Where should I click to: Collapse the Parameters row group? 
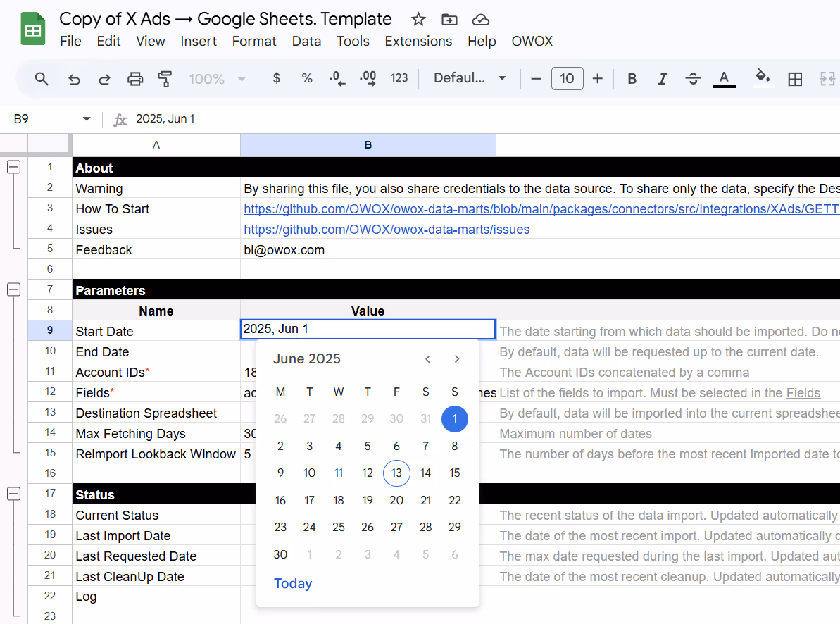coord(13,289)
